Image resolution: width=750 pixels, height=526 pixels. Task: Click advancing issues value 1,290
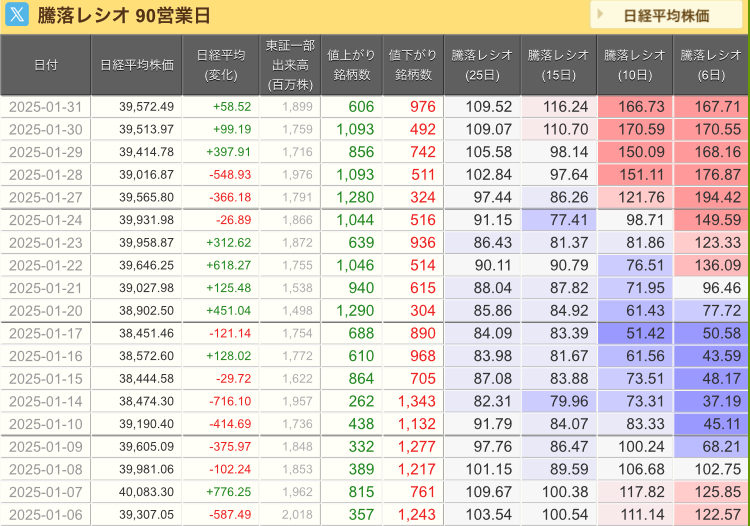click(355, 310)
